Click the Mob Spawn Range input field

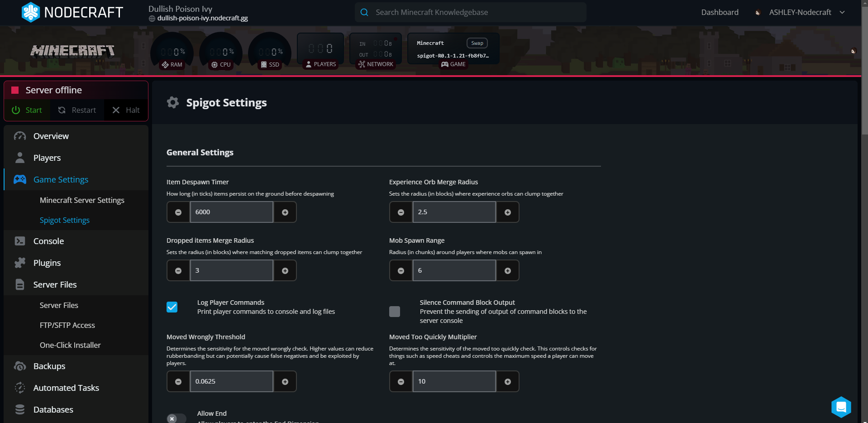pos(454,270)
